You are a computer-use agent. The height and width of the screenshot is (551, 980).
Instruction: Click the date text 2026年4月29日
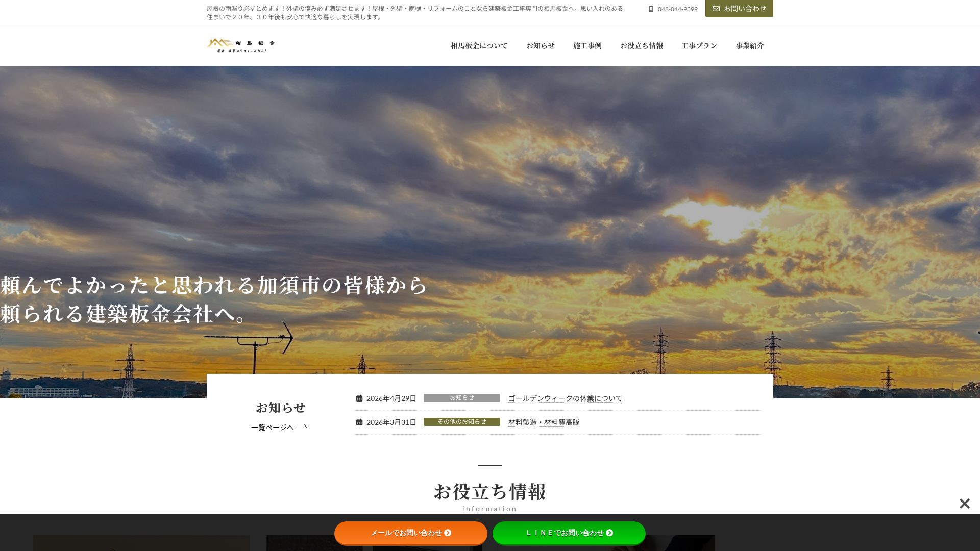[391, 398]
